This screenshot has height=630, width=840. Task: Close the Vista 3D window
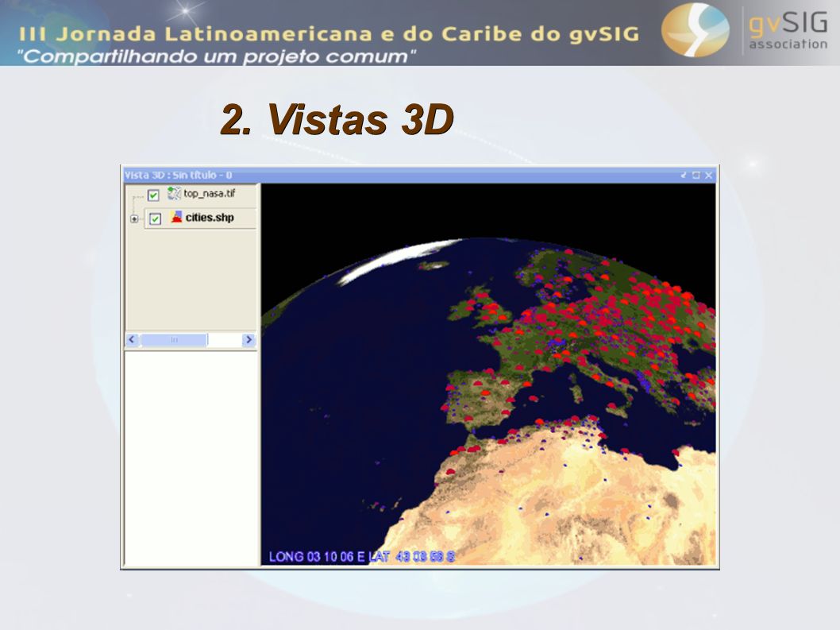coord(709,176)
